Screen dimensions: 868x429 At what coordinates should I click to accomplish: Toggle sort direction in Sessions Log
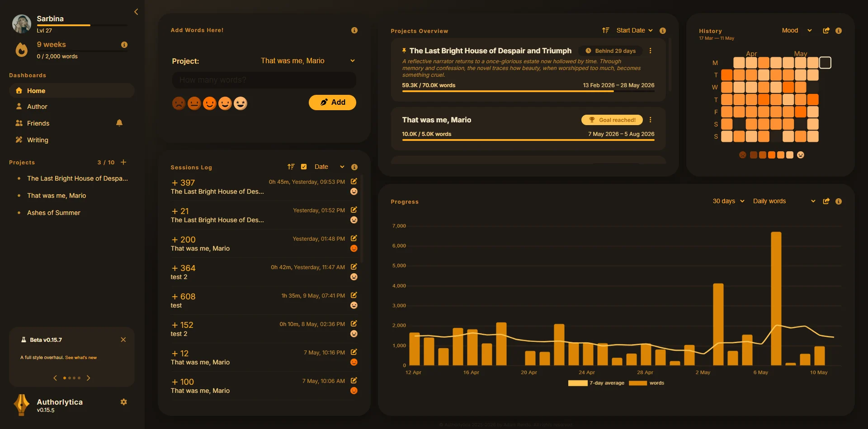click(291, 167)
